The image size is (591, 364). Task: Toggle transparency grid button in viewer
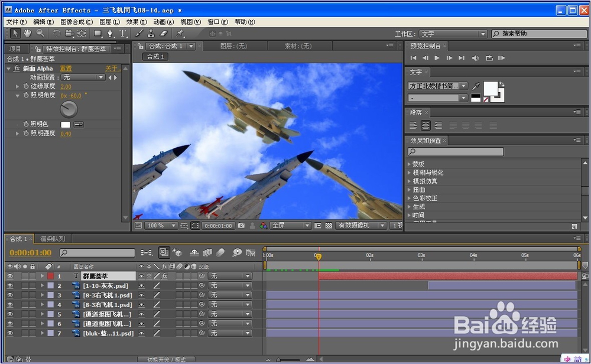pyautogui.click(x=329, y=226)
